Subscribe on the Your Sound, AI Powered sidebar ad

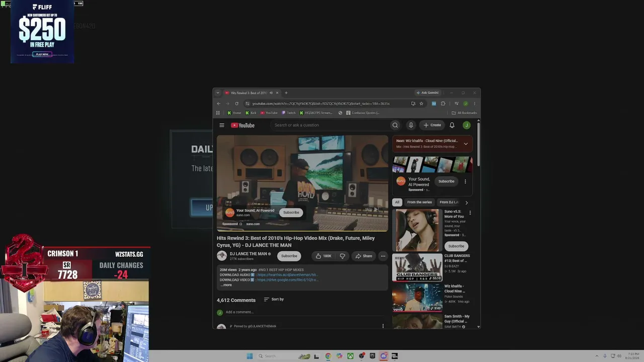point(446,182)
